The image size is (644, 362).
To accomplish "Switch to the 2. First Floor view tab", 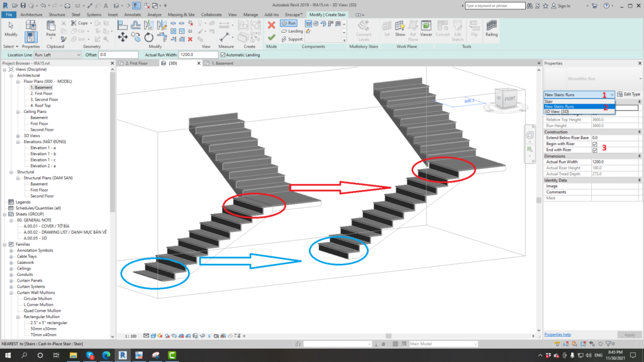I will (136, 63).
